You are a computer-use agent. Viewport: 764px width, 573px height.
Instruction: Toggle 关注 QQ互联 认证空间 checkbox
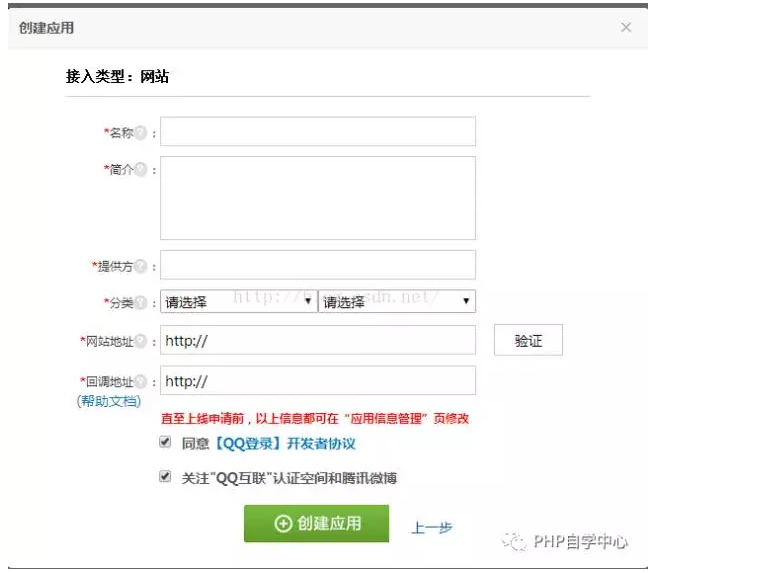click(165, 476)
